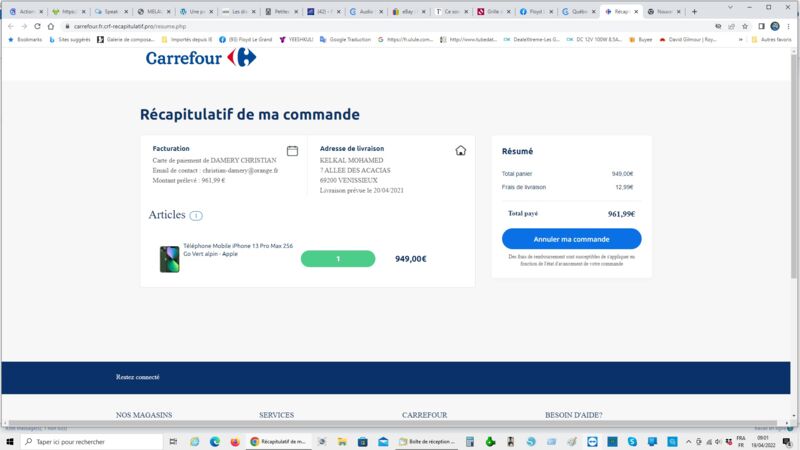Click the SERVICES footer heading
The height and width of the screenshot is (450, 800).
(277, 415)
